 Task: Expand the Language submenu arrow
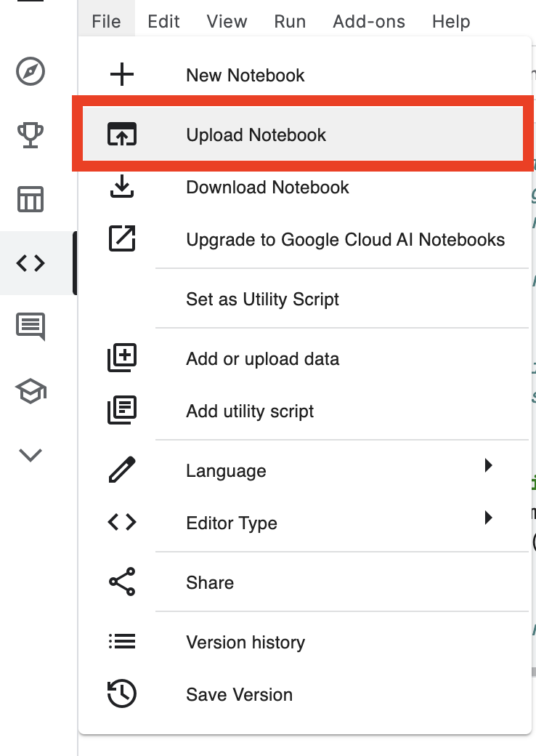(488, 465)
